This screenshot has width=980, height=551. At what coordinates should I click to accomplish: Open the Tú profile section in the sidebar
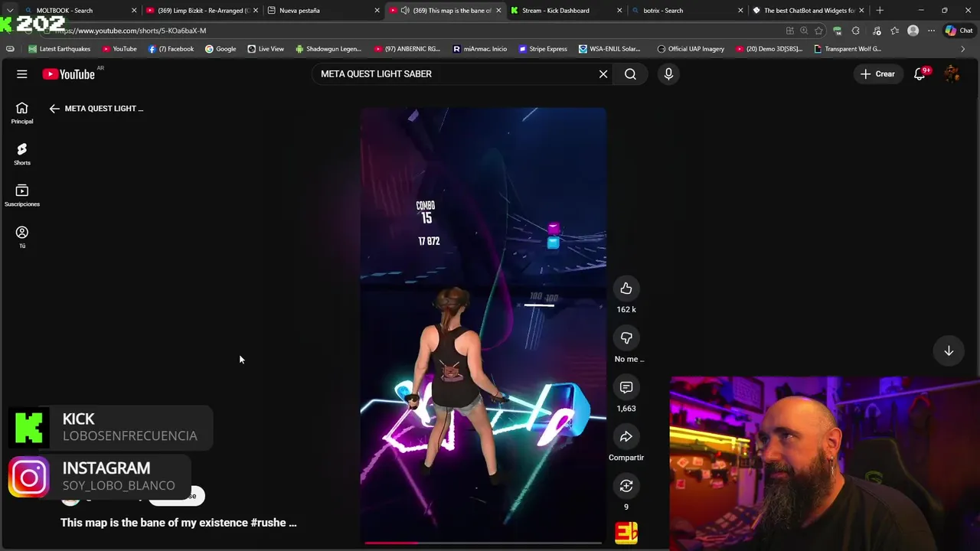21,237
